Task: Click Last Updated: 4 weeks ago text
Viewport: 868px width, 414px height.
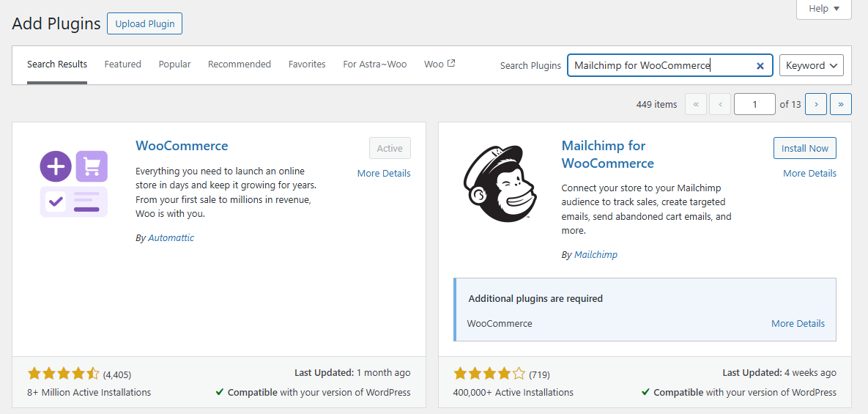Action: coord(779,373)
